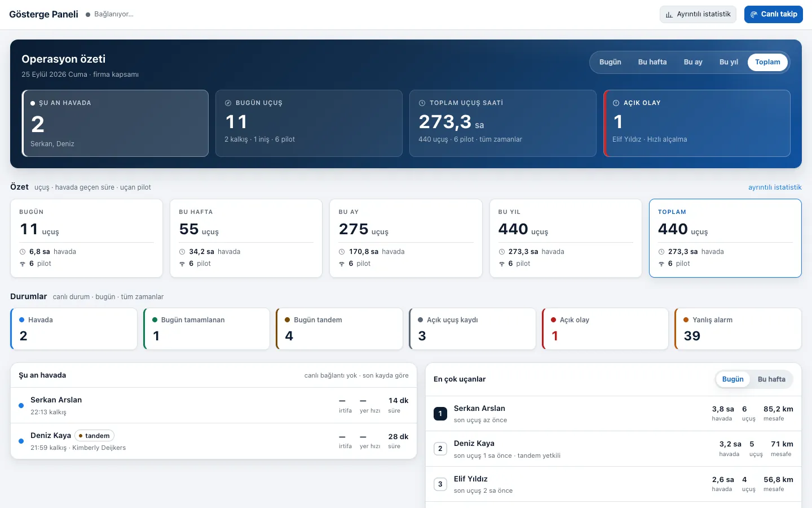812x508 pixels.
Task: Select the Toplam period tab
Action: 767,62
